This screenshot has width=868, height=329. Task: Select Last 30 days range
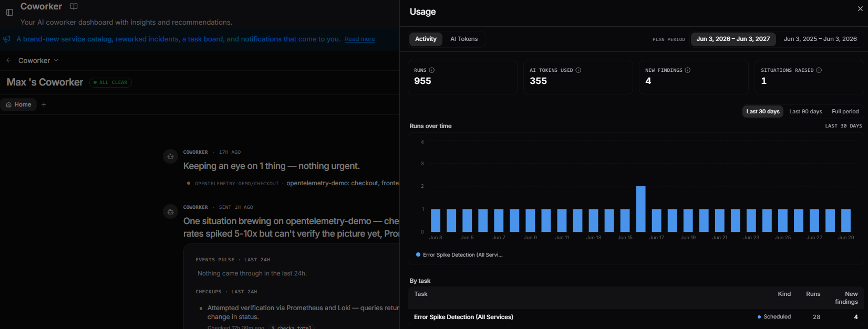click(x=763, y=111)
